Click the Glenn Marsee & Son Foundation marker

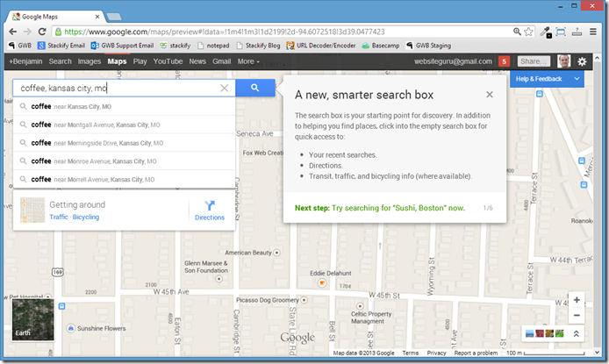coord(219,279)
